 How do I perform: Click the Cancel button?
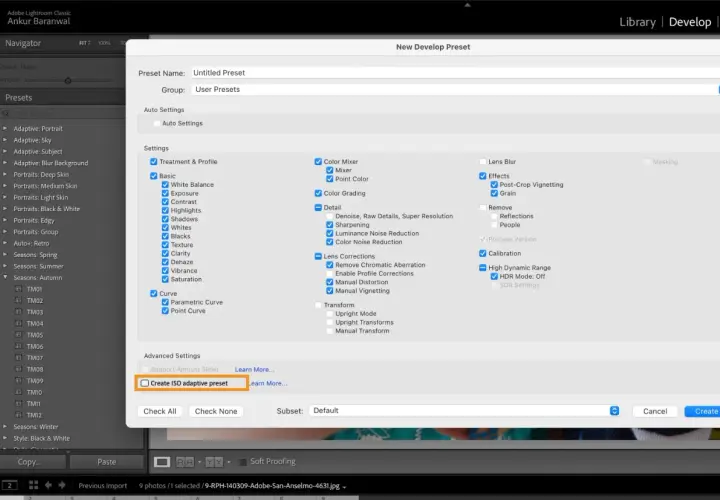pyautogui.click(x=655, y=411)
